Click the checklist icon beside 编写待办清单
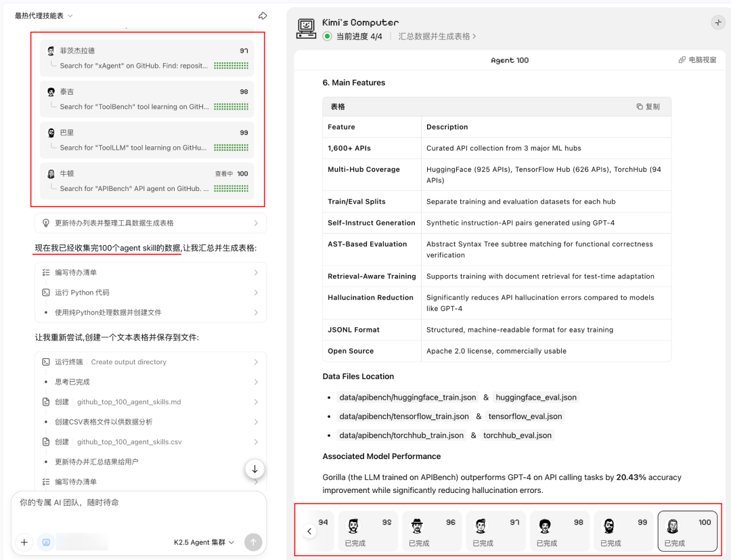Screen dimensions: 731x560 click(x=46, y=272)
